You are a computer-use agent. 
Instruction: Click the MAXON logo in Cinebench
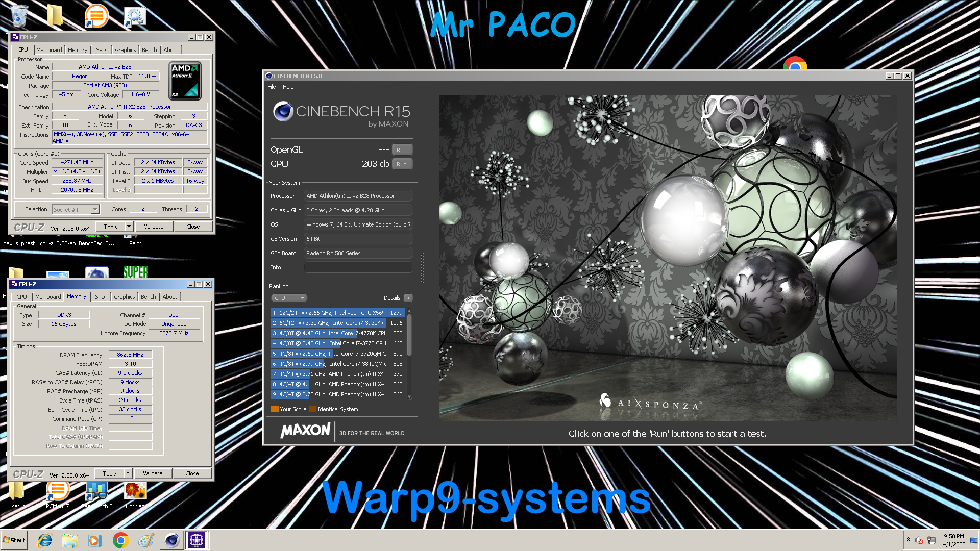tap(305, 431)
